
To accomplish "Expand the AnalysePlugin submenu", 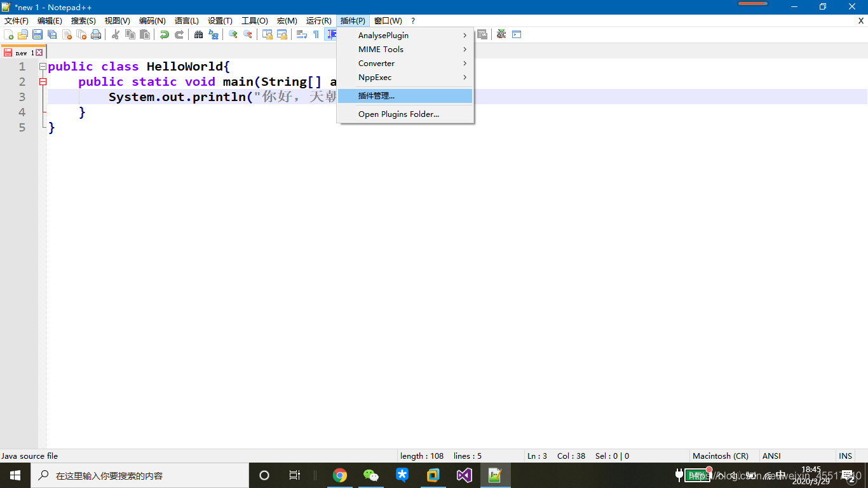I will pos(405,36).
